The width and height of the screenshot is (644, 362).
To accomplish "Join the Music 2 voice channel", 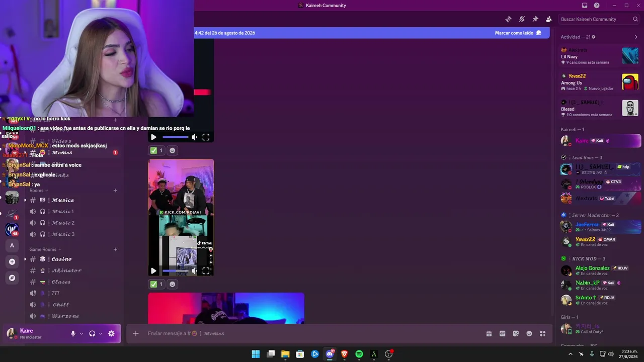I will pyautogui.click(x=74, y=223).
